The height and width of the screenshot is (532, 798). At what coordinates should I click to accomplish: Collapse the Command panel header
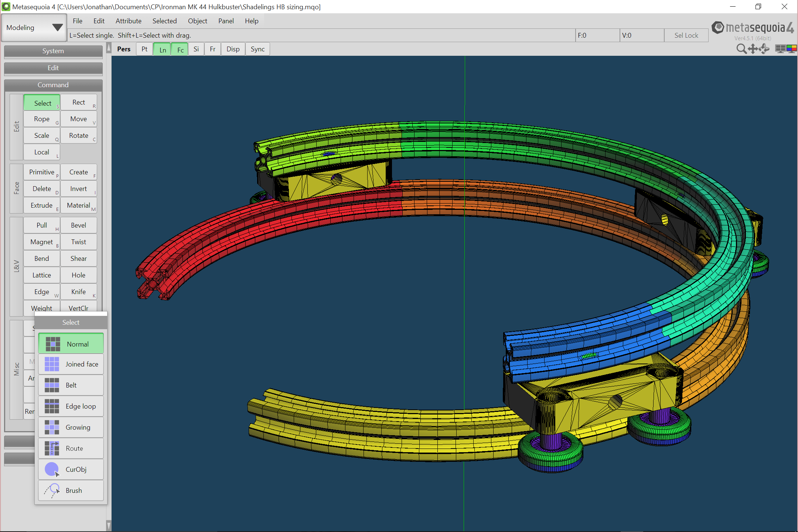click(53, 85)
